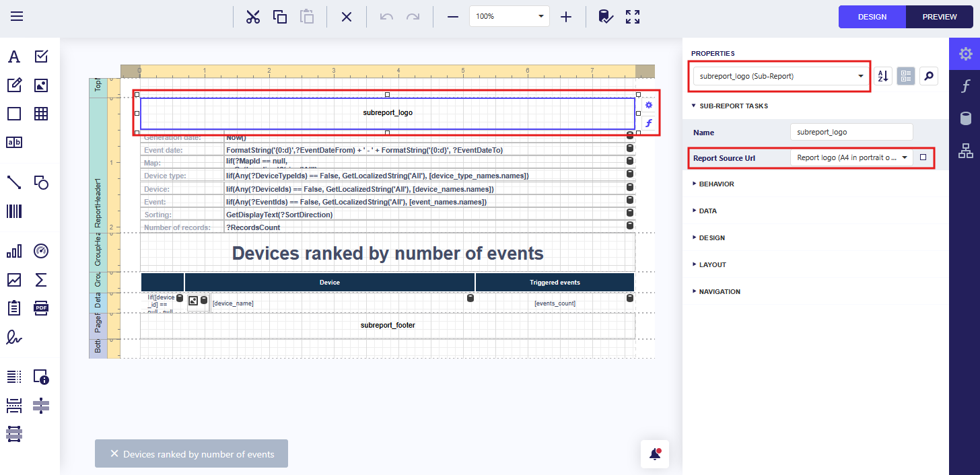Screen dimensions: 980x475
Task: Click the Validate Bindings database icon
Action: pyautogui.click(x=606, y=17)
